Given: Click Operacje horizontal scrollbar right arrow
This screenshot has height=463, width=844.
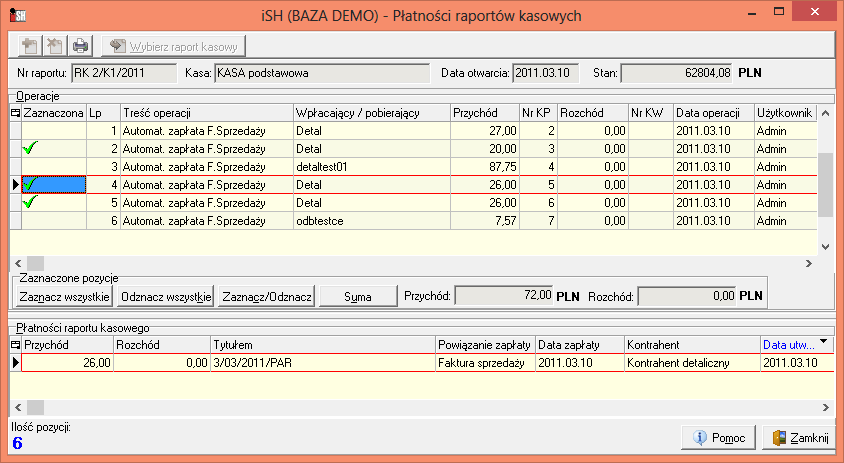Looking at the screenshot, I should 808,263.
